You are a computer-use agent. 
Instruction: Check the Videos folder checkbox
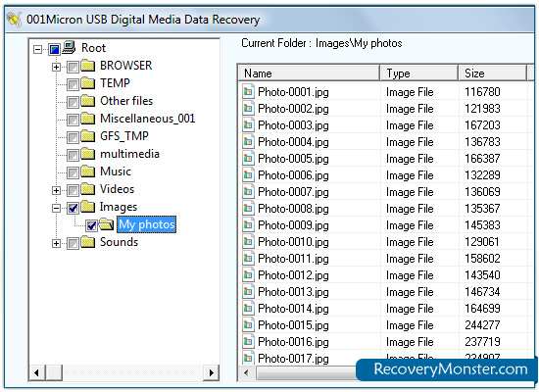click(73, 190)
